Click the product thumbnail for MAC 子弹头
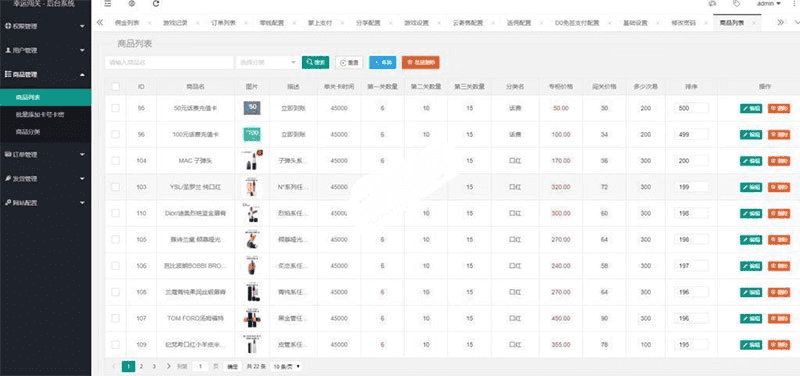This screenshot has height=376, width=800. [x=251, y=161]
